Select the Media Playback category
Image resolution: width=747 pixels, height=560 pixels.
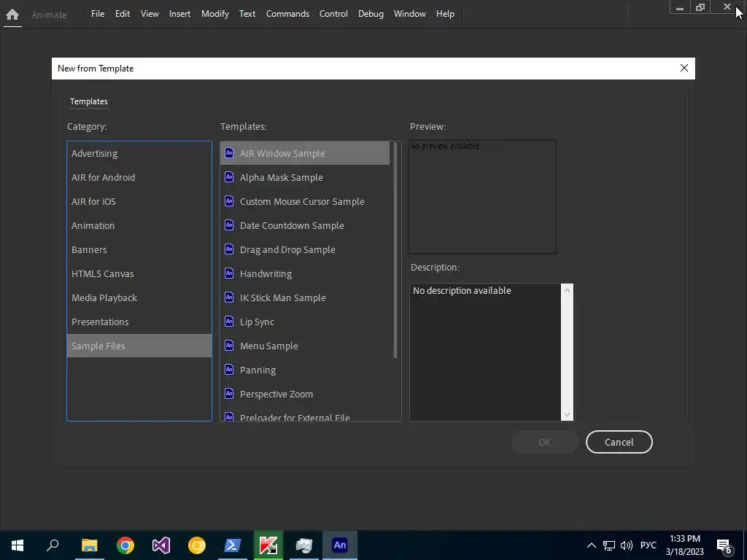[139, 297]
